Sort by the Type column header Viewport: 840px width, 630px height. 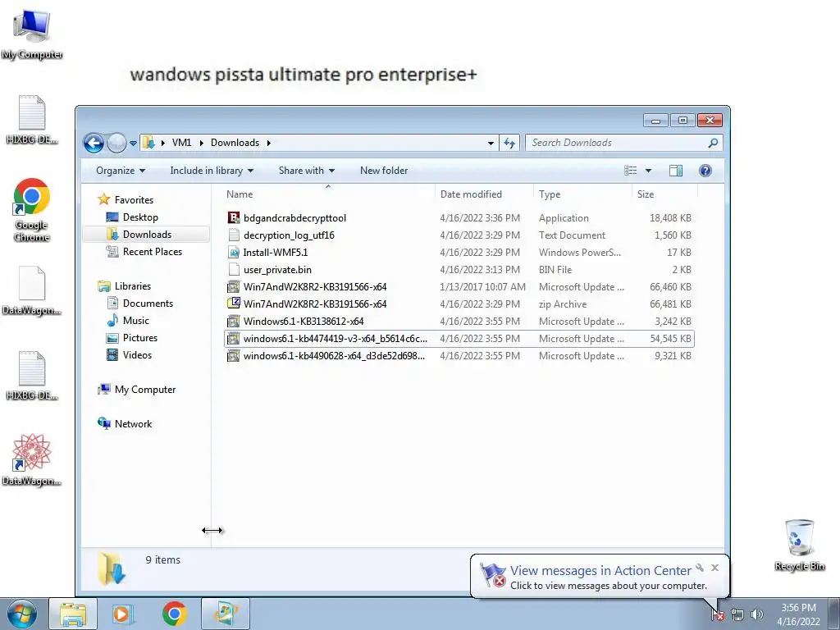[582, 194]
